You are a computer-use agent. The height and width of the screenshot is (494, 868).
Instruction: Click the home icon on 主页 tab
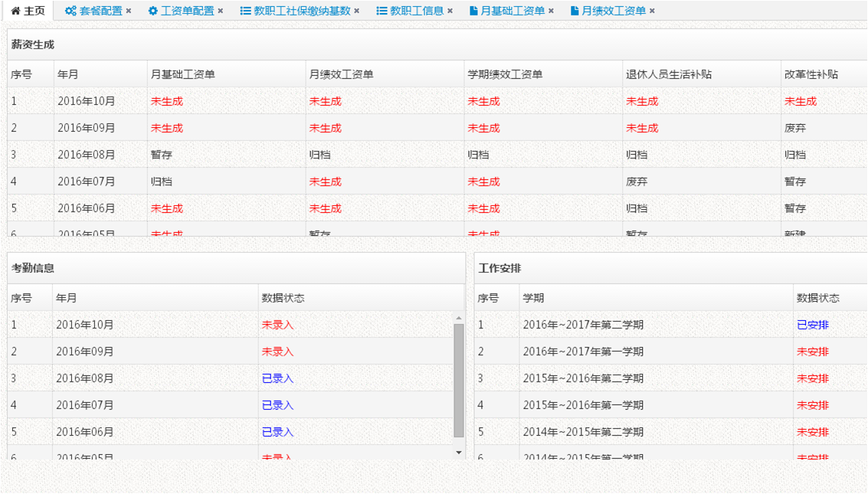pos(15,11)
